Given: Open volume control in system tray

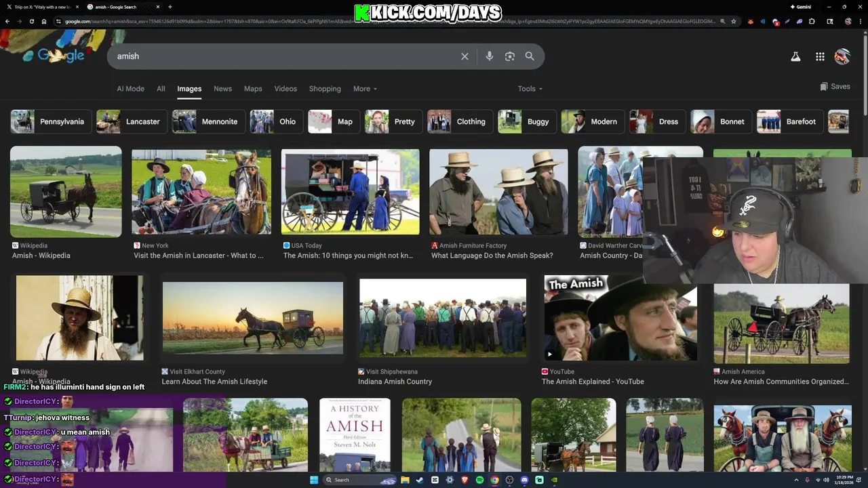Looking at the screenshot, I should [x=825, y=480].
